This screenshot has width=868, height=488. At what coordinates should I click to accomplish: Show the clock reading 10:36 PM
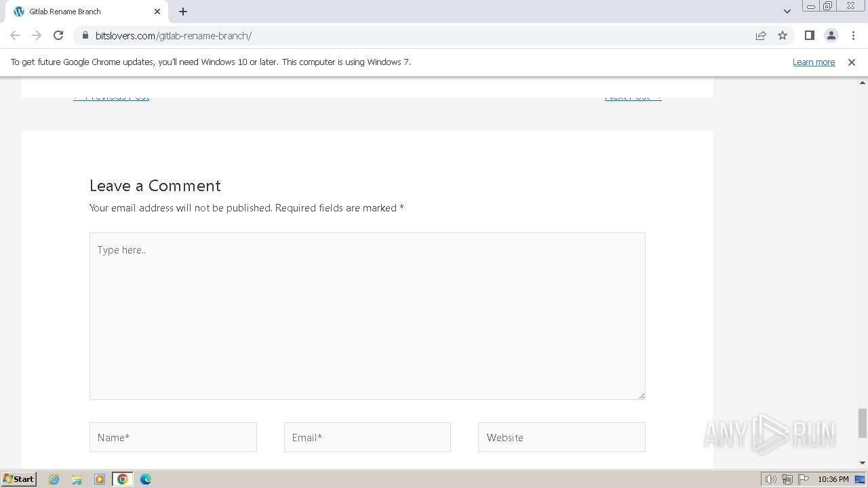pos(833,479)
